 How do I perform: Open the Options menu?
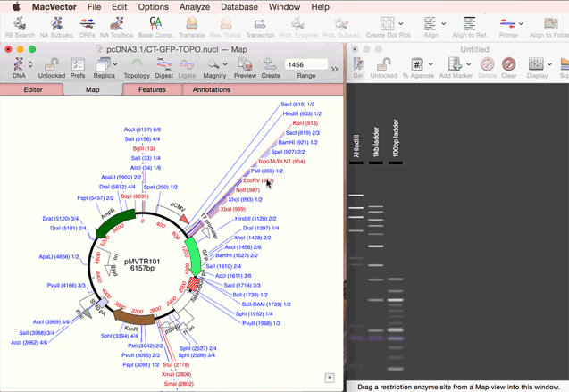[153, 7]
